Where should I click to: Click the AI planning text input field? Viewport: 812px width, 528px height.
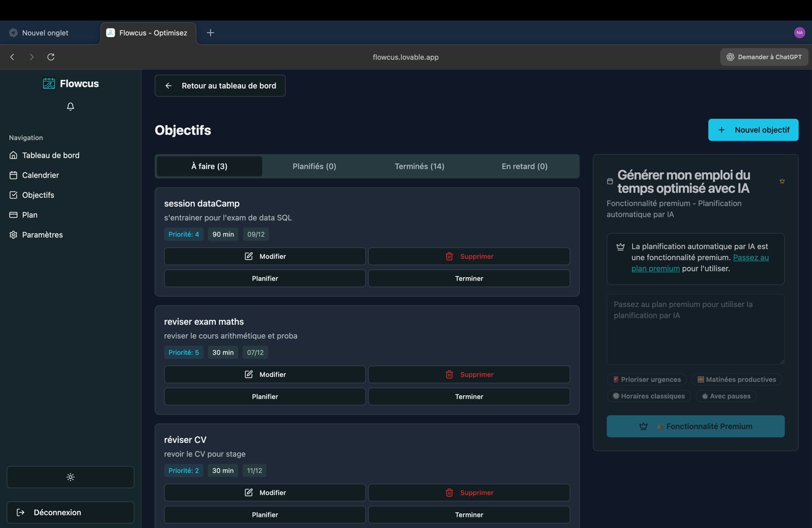click(695, 329)
